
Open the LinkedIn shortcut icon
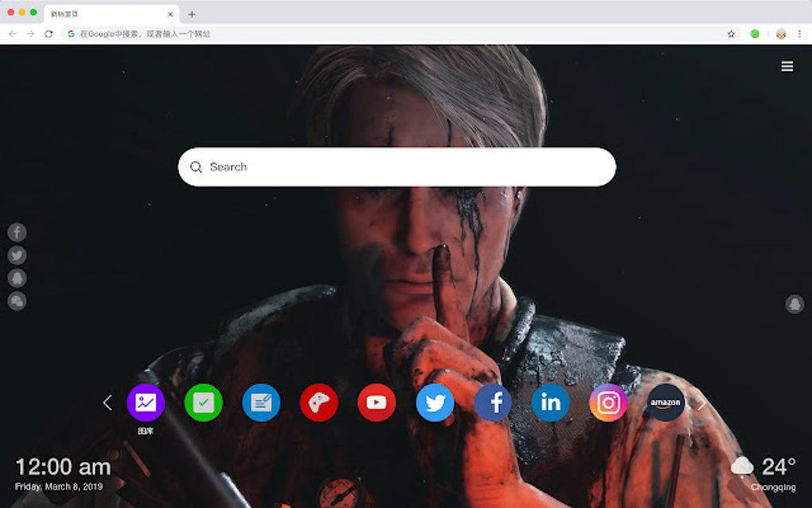[x=550, y=403]
